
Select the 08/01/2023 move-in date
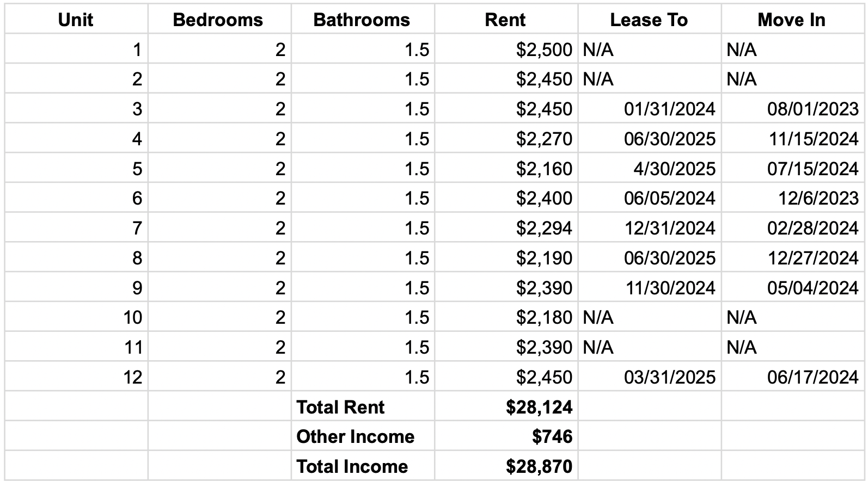[x=812, y=109]
